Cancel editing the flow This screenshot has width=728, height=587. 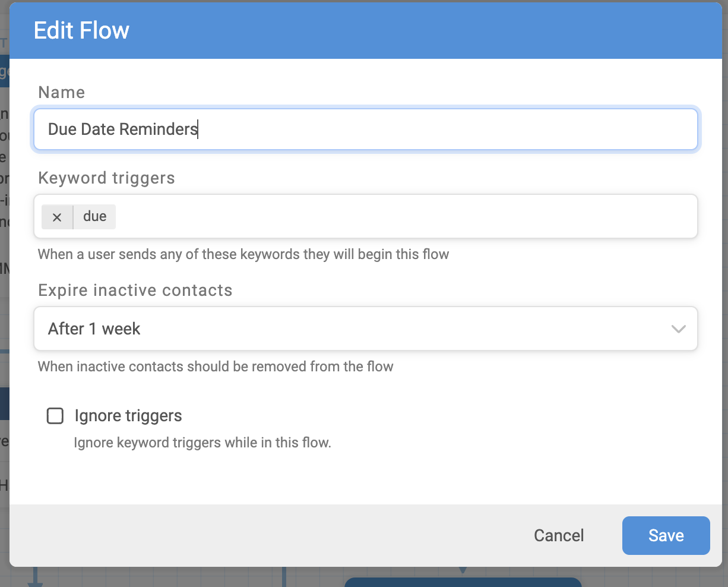tap(558, 535)
